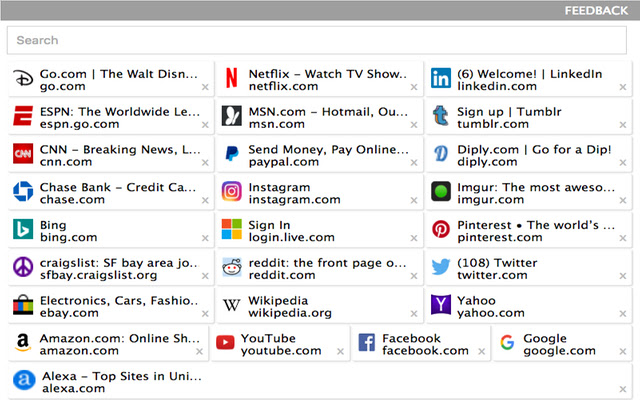The height and width of the screenshot is (400, 640).
Task: Close the google.com tile
Action: pos(623,351)
